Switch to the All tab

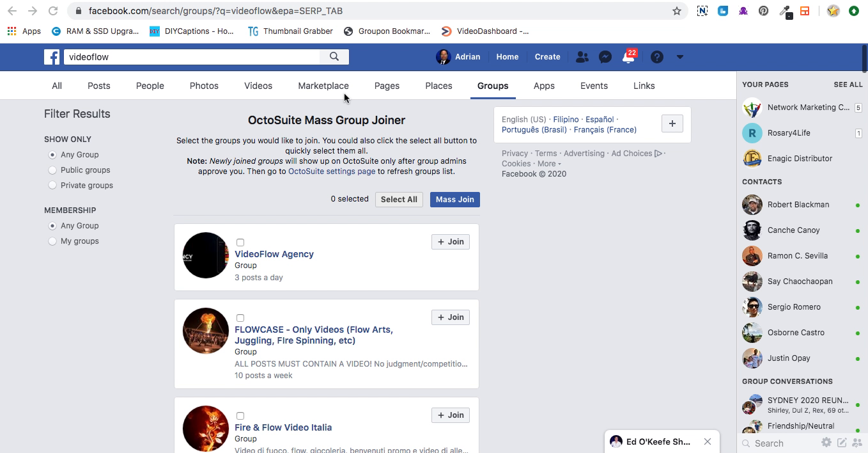click(x=57, y=86)
